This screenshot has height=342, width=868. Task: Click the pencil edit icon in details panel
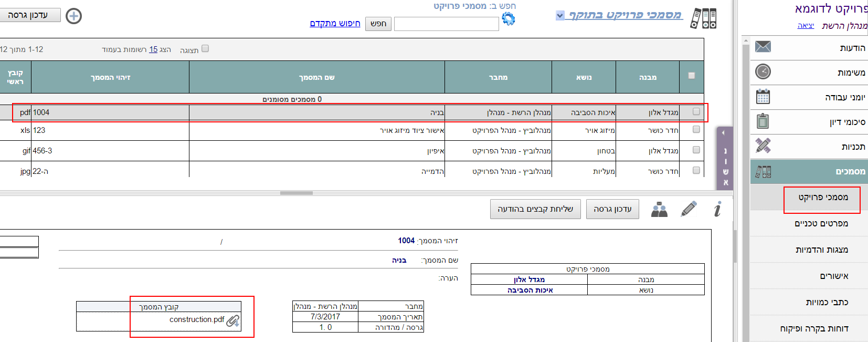coord(689,209)
